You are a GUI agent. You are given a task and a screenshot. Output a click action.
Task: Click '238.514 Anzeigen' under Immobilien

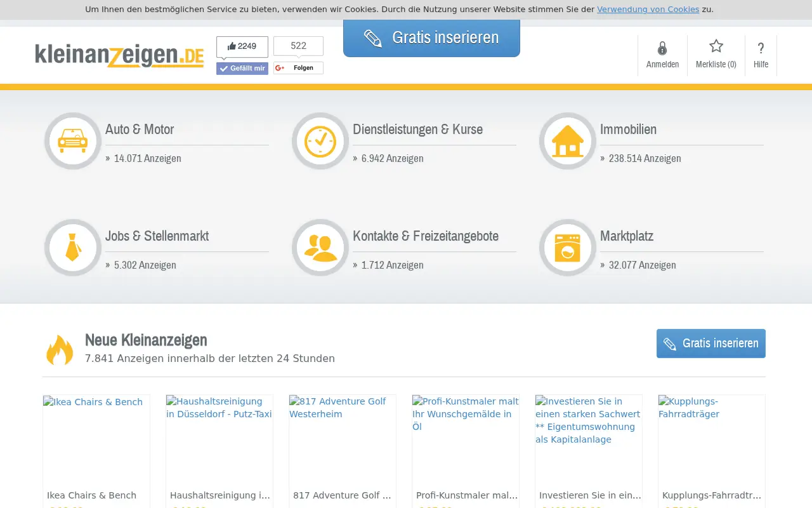point(645,158)
